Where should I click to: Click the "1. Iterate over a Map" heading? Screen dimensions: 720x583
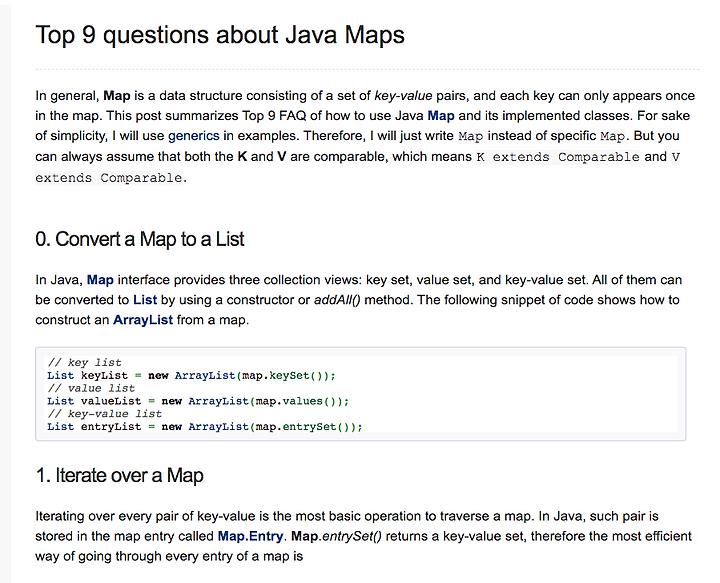119,476
